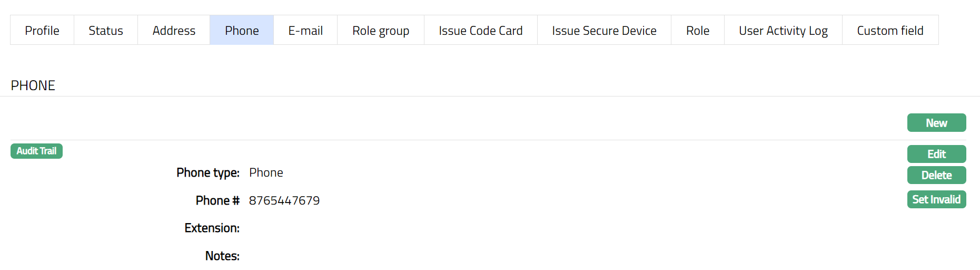Viewport: 980px width, 270px height.
Task: Edit the phone entry
Action: coord(936,154)
